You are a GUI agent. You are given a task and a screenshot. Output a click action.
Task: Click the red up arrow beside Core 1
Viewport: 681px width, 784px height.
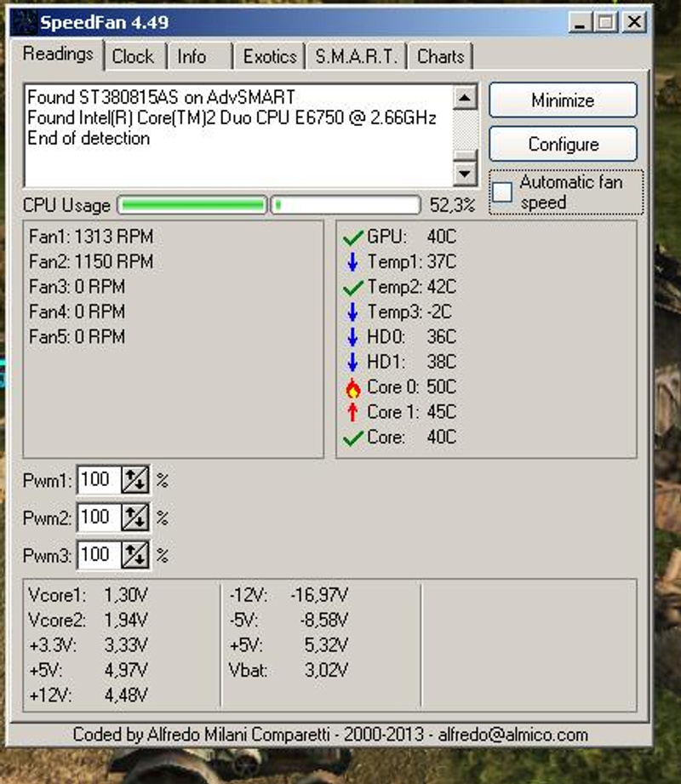pos(352,413)
